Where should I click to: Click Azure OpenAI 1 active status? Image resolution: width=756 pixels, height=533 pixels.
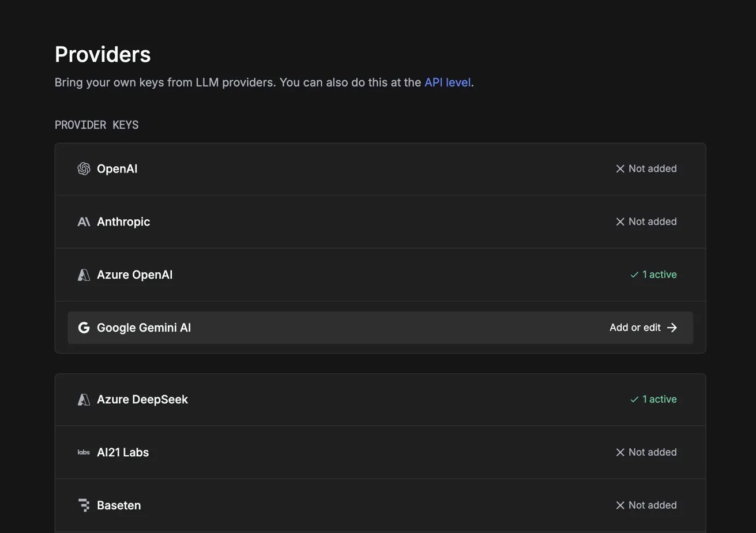tap(653, 275)
